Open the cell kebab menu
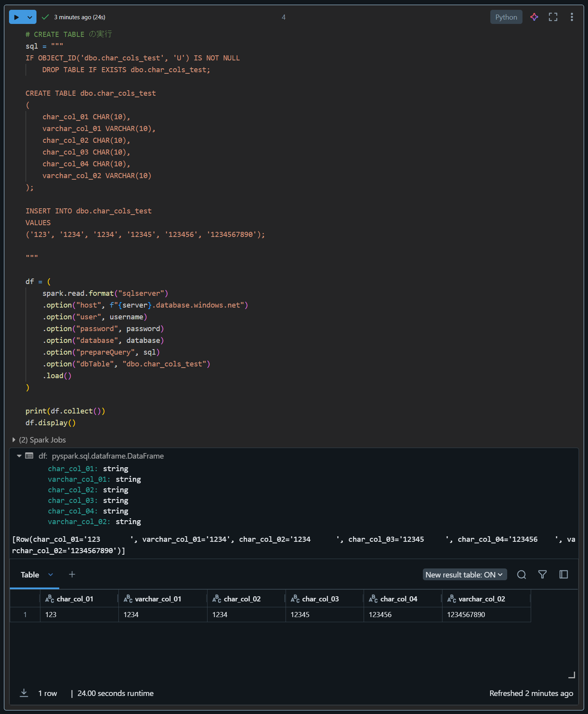The width and height of the screenshot is (588, 714). (x=572, y=17)
